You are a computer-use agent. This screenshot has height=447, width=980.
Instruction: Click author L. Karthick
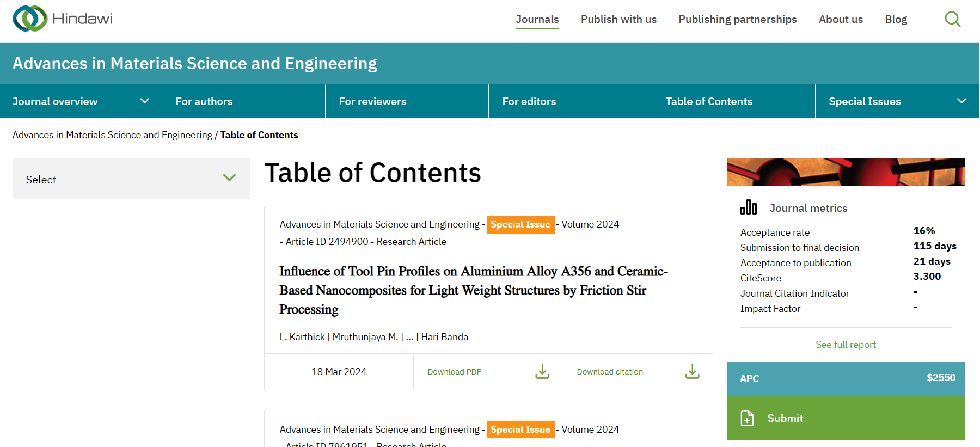pos(302,337)
